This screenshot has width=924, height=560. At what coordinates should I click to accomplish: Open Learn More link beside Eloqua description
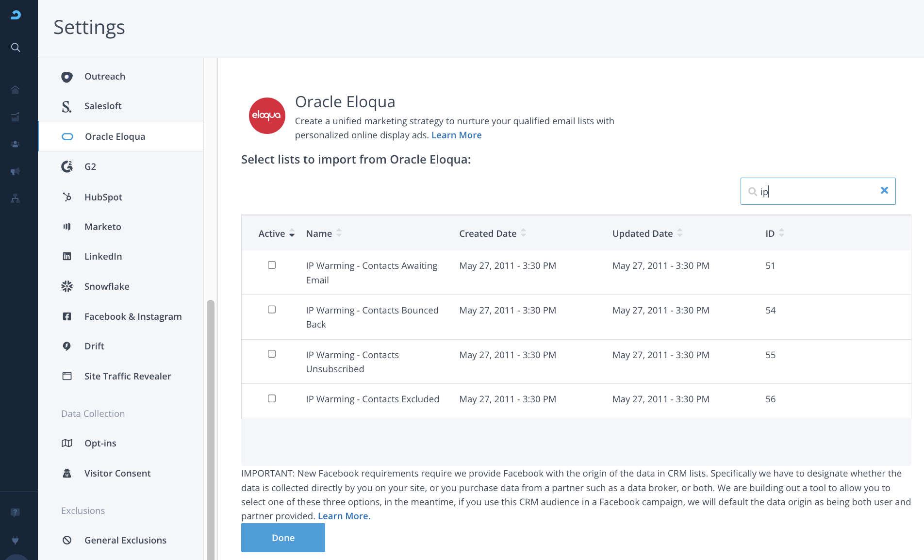coord(456,135)
